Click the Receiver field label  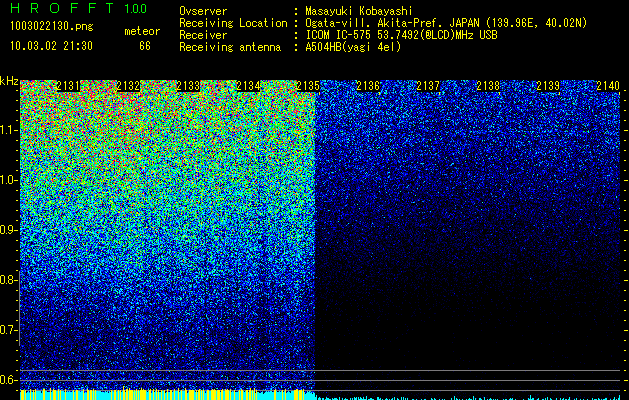tap(203, 35)
